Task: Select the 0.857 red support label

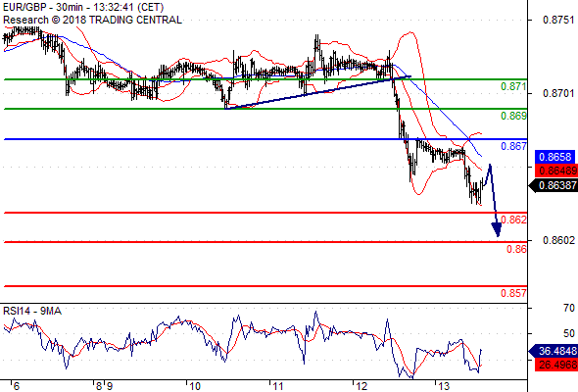Action: 513,294
